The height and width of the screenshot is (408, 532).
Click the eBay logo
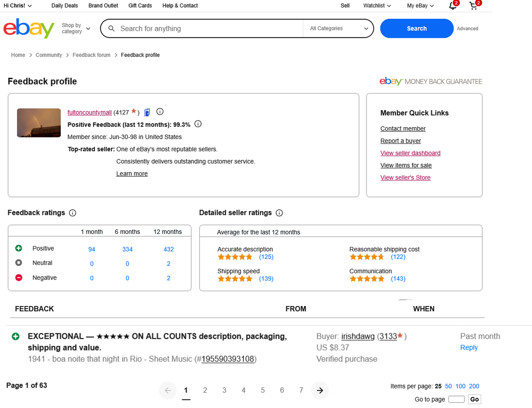coord(29,28)
